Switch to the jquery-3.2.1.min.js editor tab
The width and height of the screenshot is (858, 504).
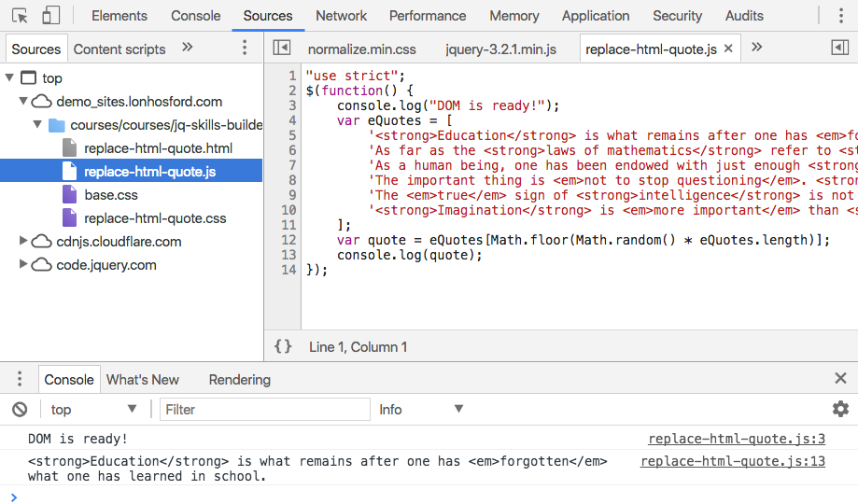pos(500,49)
